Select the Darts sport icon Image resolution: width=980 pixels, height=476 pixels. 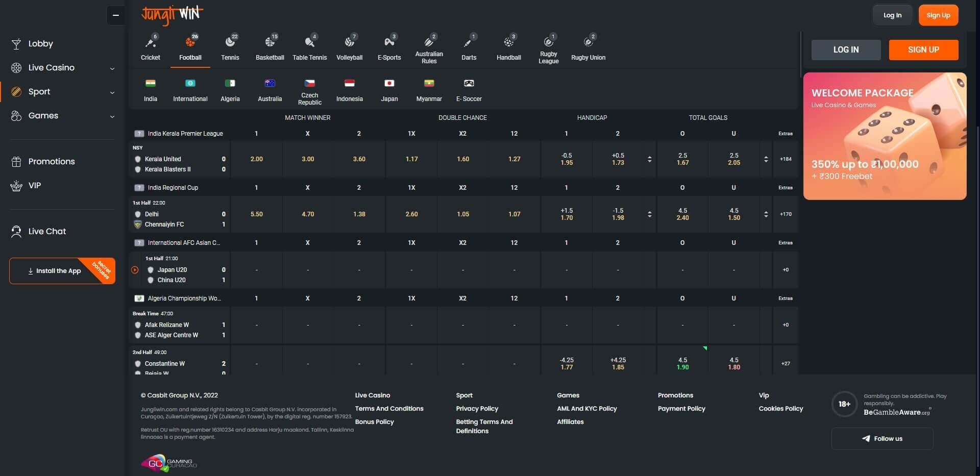coord(469,42)
